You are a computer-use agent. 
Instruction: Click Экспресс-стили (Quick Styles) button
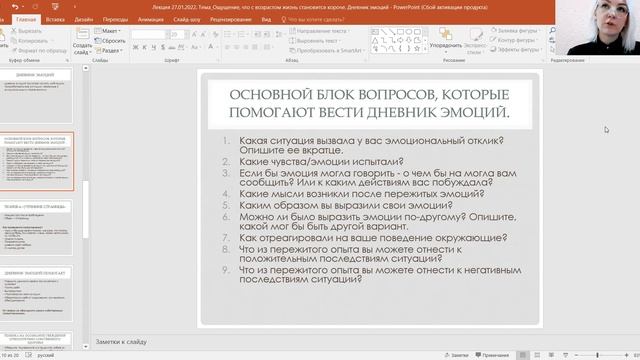coord(475,41)
